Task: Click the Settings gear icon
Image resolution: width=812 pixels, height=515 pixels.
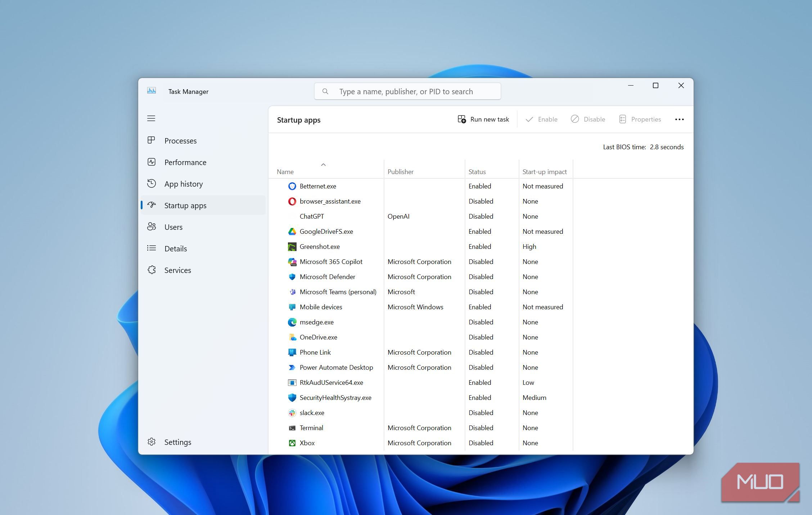Action: pos(152,442)
